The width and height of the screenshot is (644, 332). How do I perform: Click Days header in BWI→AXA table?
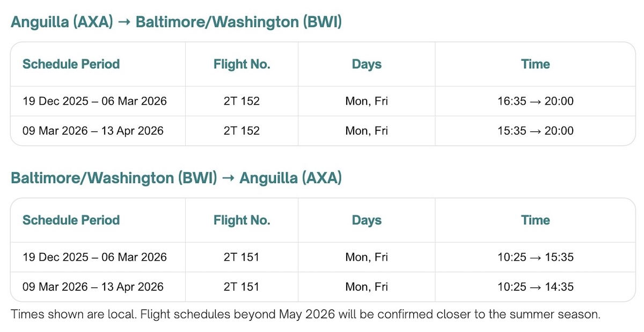pyautogui.click(x=367, y=220)
